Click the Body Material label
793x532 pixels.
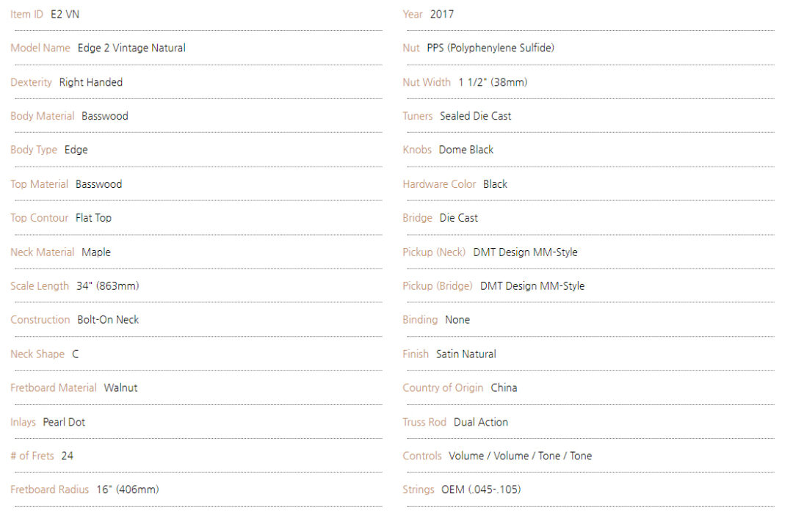pos(43,116)
